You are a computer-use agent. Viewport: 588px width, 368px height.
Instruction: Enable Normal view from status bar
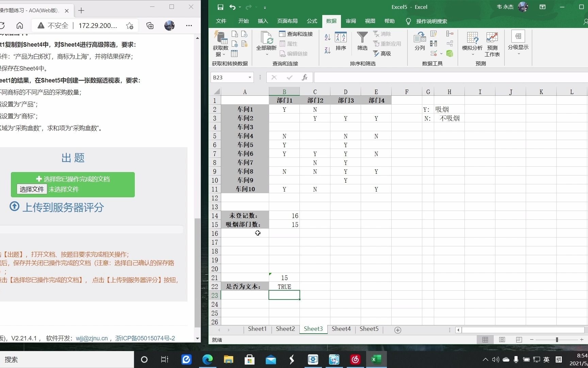pos(485,340)
